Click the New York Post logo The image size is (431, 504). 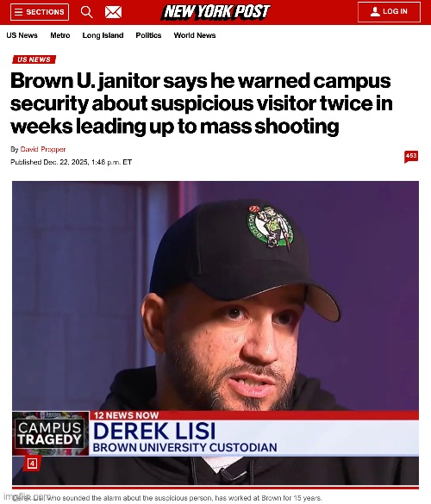click(215, 12)
